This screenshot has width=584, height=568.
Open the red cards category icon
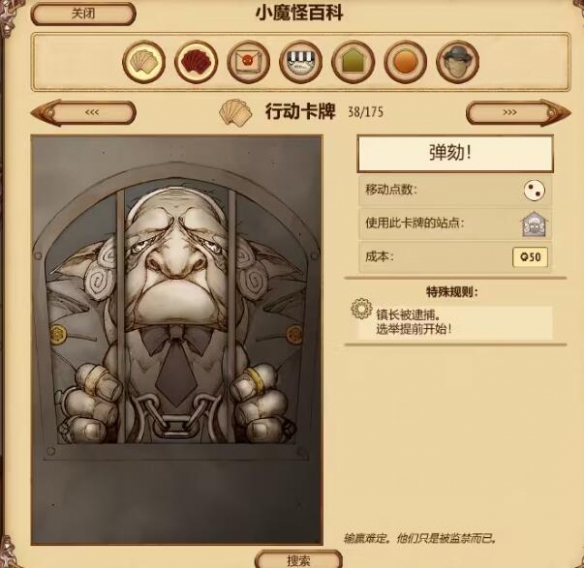(196, 62)
